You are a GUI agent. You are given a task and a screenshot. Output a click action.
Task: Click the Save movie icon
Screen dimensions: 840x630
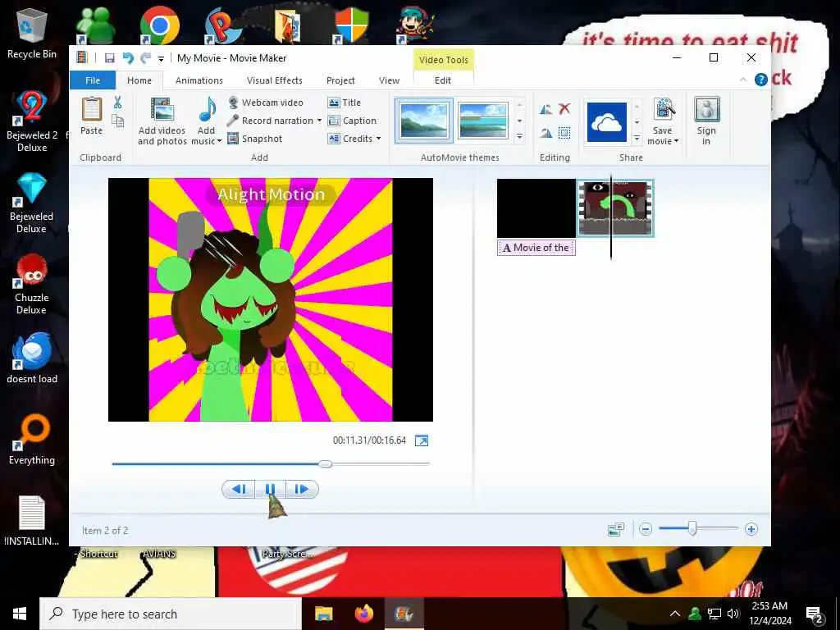(663, 110)
